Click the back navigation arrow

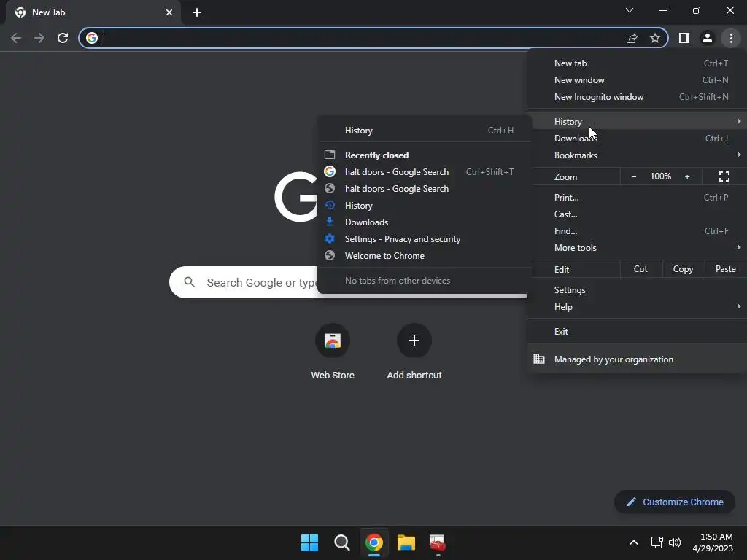click(x=16, y=38)
